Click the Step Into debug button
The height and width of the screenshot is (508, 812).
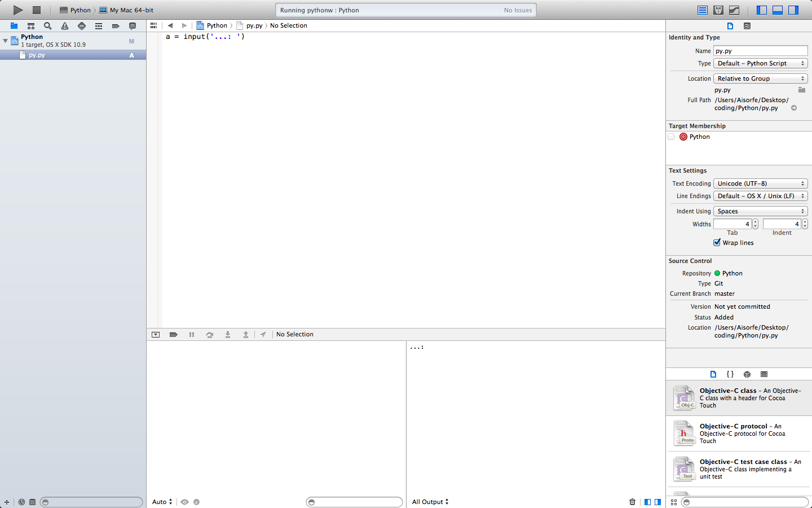pos(228,335)
